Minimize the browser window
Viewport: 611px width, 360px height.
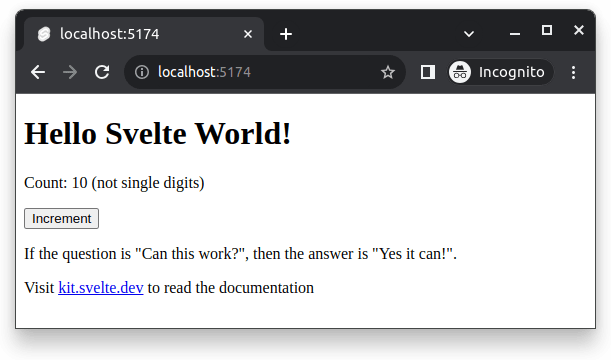515,34
